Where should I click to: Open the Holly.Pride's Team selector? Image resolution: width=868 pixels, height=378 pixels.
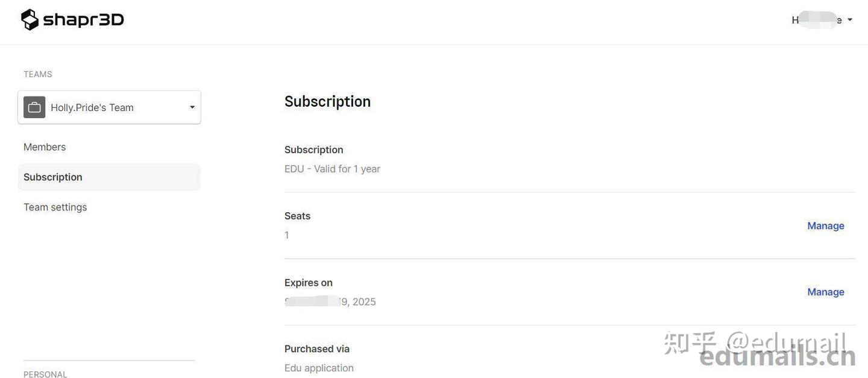pyautogui.click(x=92, y=107)
